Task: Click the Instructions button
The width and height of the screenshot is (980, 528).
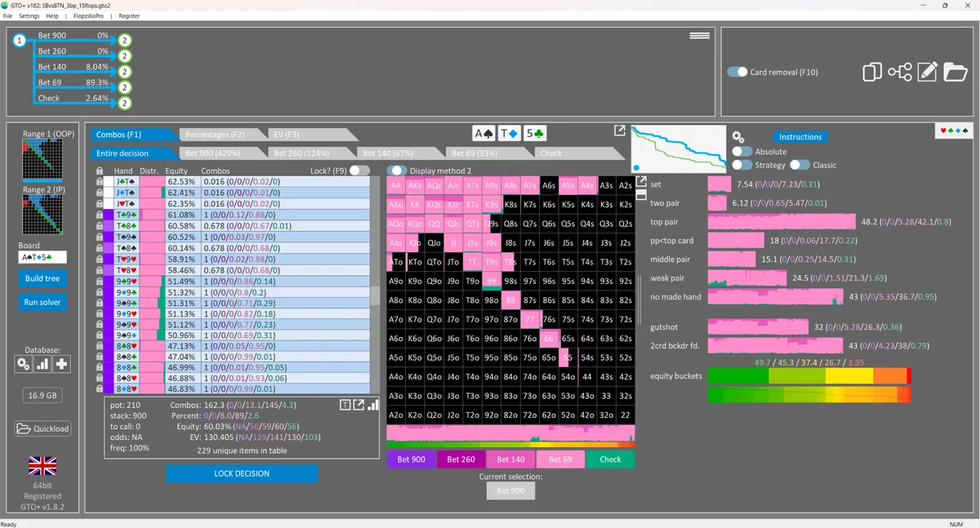Action: tap(800, 137)
